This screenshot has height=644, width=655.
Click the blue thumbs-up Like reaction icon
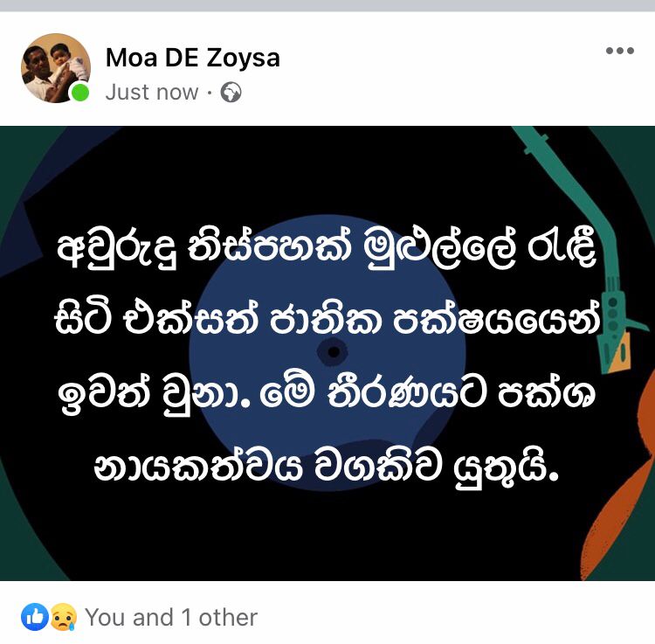(35, 617)
